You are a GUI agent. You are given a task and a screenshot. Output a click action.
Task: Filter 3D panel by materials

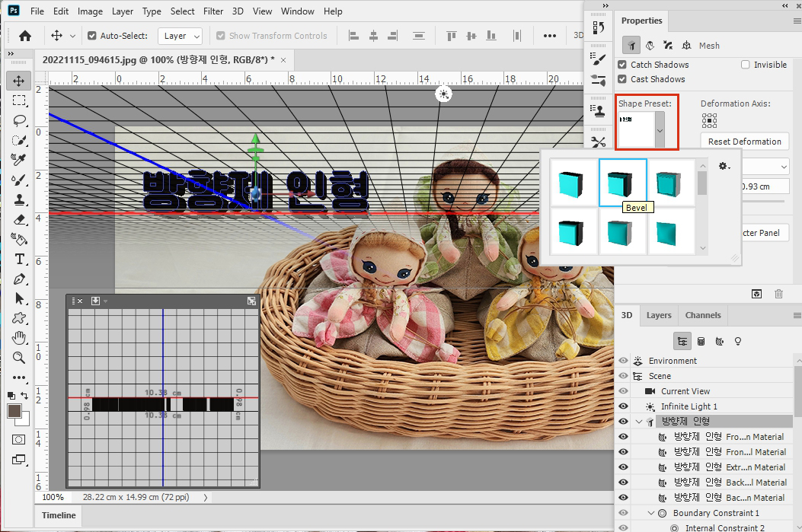(x=720, y=342)
